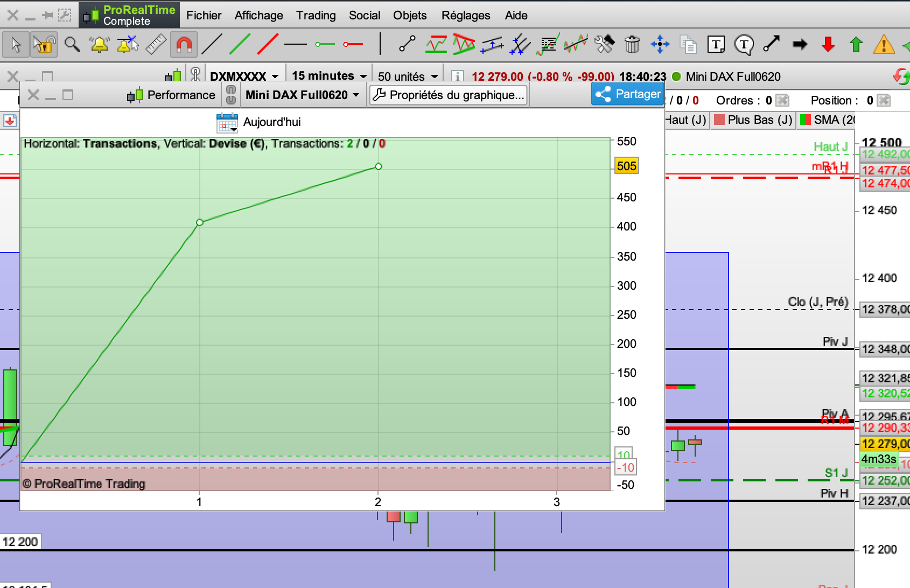Expand the DXMXXXX instrument dropdown
This screenshot has width=910, height=588.
pos(244,76)
